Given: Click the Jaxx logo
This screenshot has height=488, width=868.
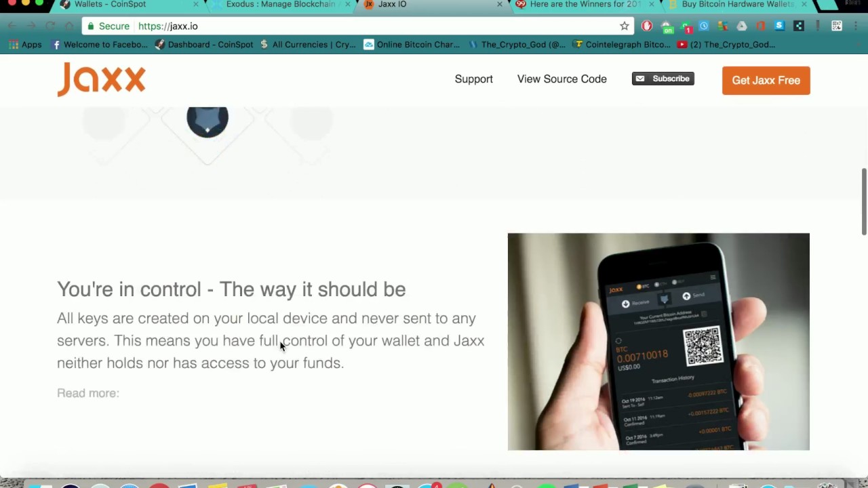Looking at the screenshot, I should (101, 79).
